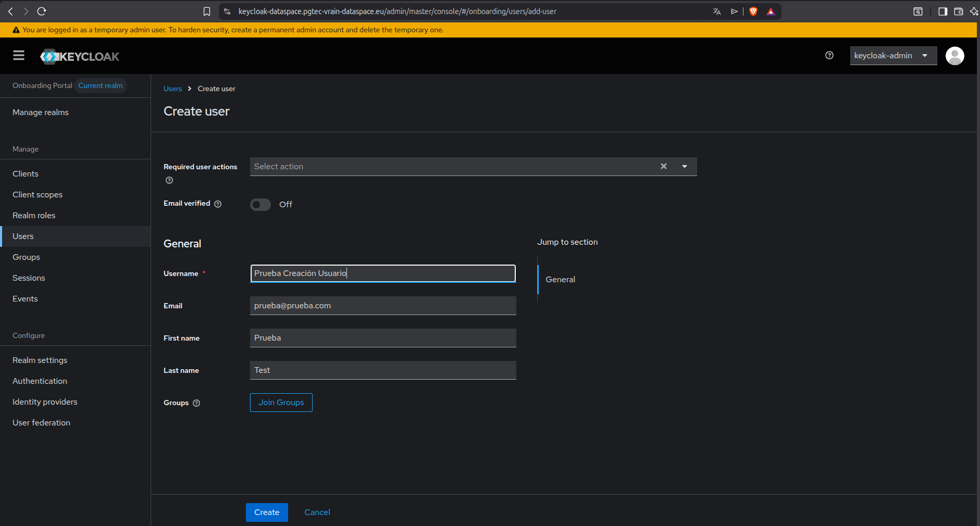This screenshot has width=980, height=526.
Task: Click the browser address bar URL
Action: tap(398, 11)
